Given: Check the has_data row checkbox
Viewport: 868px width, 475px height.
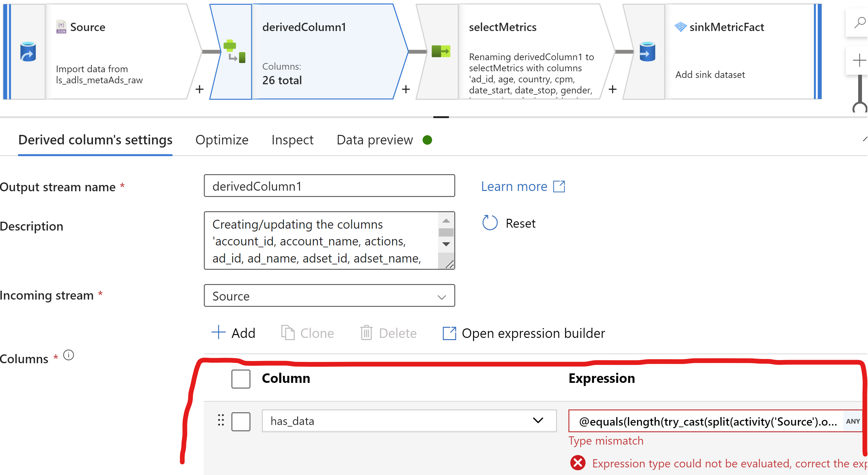Looking at the screenshot, I should [241, 421].
